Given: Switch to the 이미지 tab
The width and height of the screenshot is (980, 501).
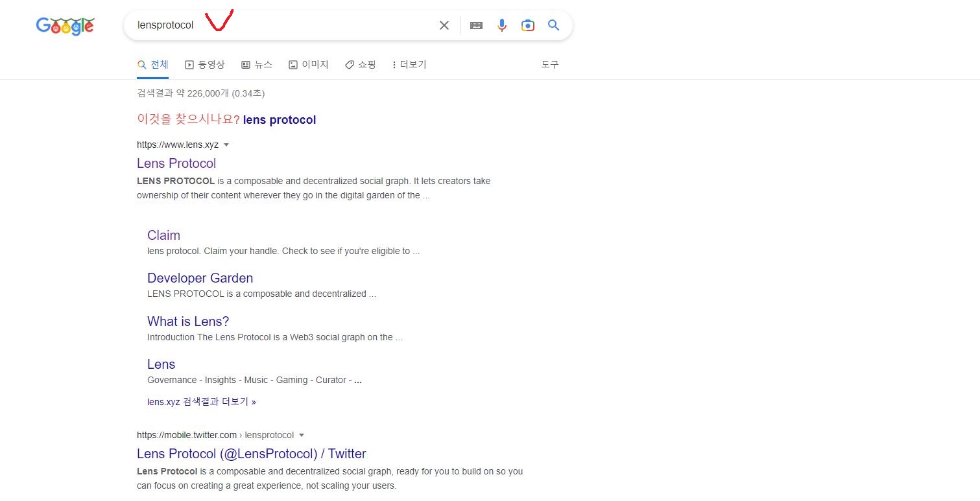Looking at the screenshot, I should pos(309,65).
